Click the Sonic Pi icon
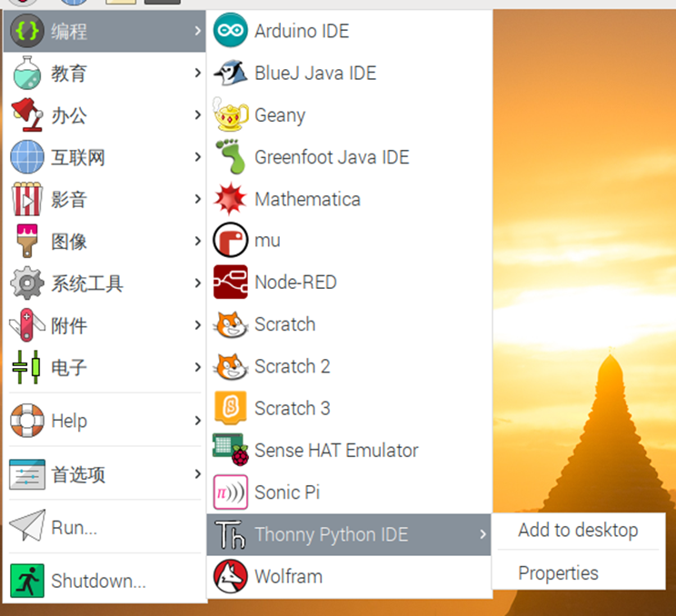The height and width of the screenshot is (616, 676). pyautogui.click(x=230, y=492)
